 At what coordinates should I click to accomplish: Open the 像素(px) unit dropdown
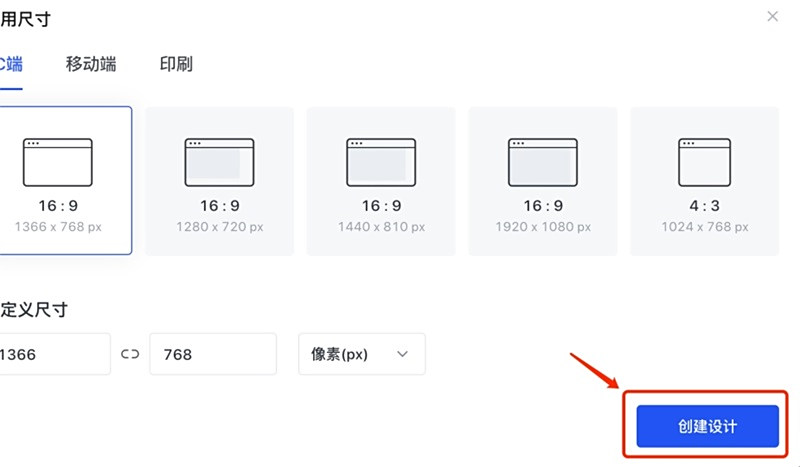pyautogui.click(x=362, y=354)
